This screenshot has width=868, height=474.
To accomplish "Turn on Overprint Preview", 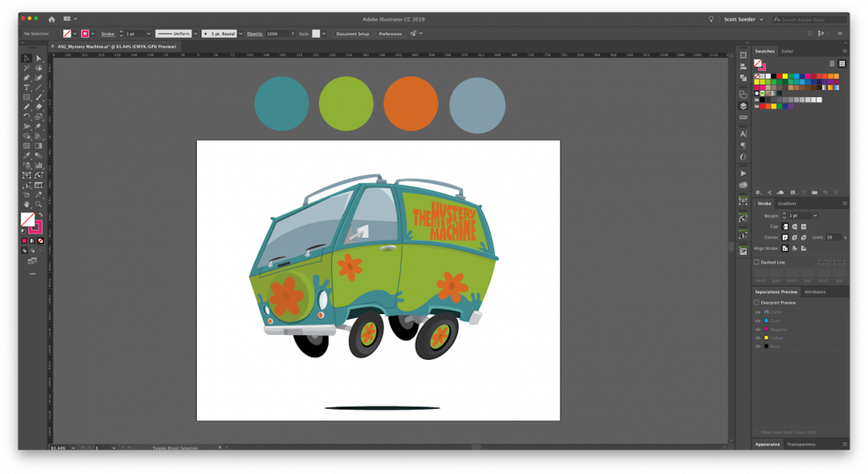I will pyautogui.click(x=757, y=302).
